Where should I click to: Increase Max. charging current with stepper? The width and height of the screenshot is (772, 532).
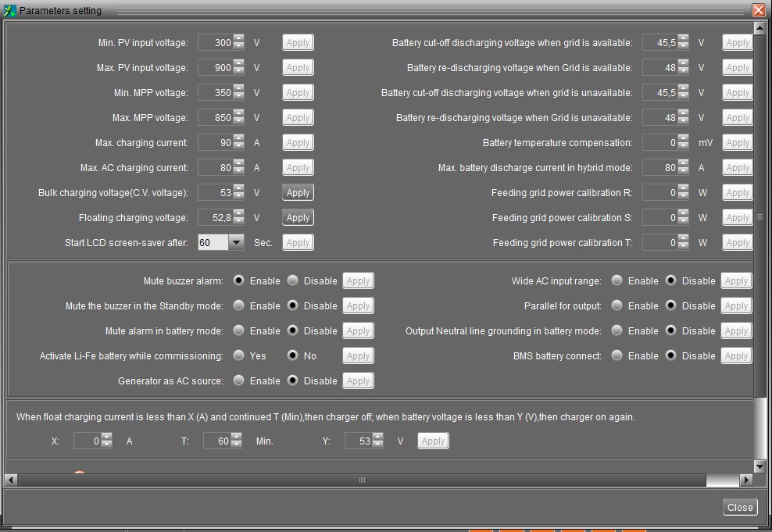coord(239,139)
